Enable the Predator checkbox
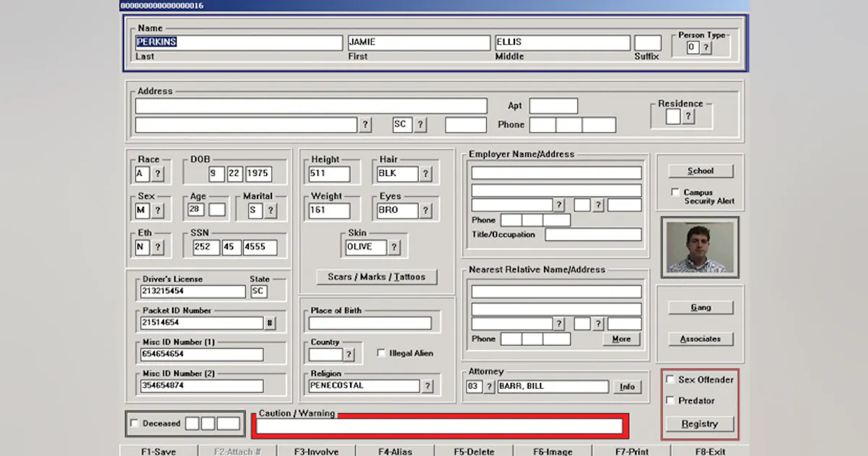This screenshot has width=868, height=456. [670, 400]
